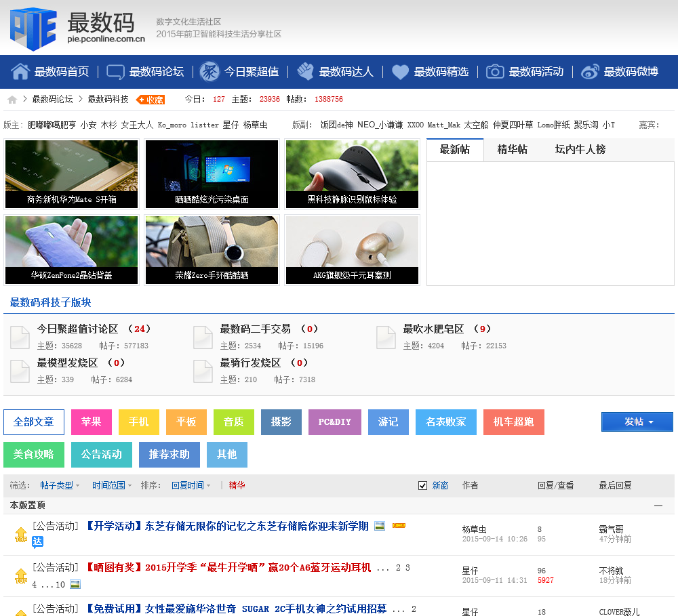Select the 名表败家 category tag
The height and width of the screenshot is (616, 678).
[x=446, y=422]
